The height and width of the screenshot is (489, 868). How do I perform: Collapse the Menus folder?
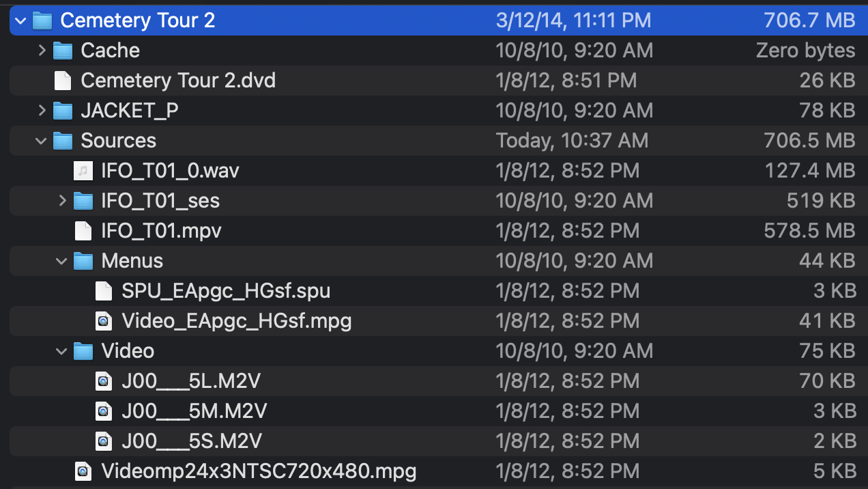tap(62, 261)
